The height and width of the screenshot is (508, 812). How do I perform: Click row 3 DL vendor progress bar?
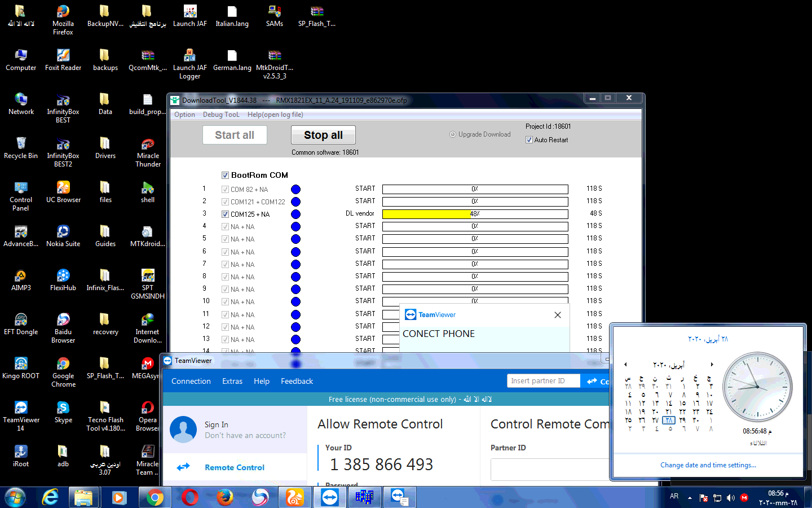coord(475,214)
